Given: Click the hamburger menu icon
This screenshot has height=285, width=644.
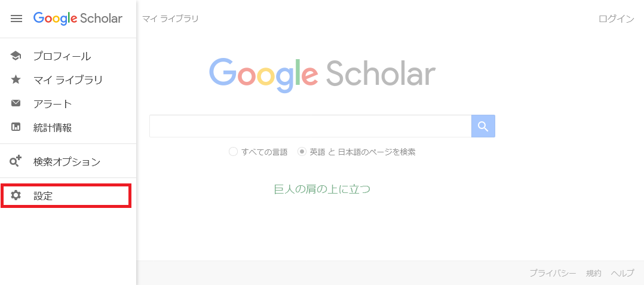Looking at the screenshot, I should 17,19.
